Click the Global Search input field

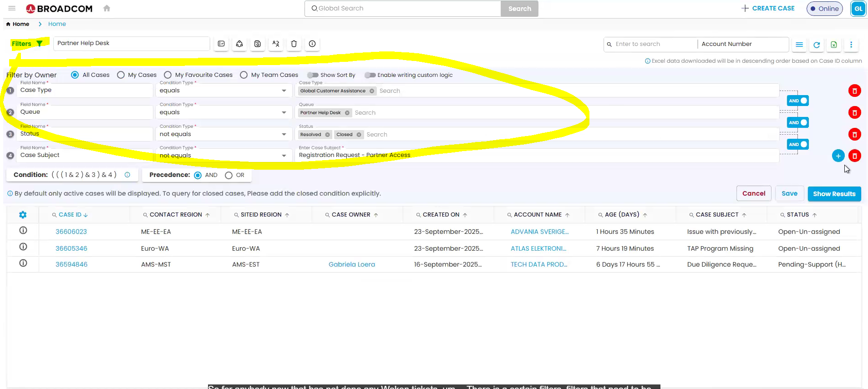coord(403,9)
